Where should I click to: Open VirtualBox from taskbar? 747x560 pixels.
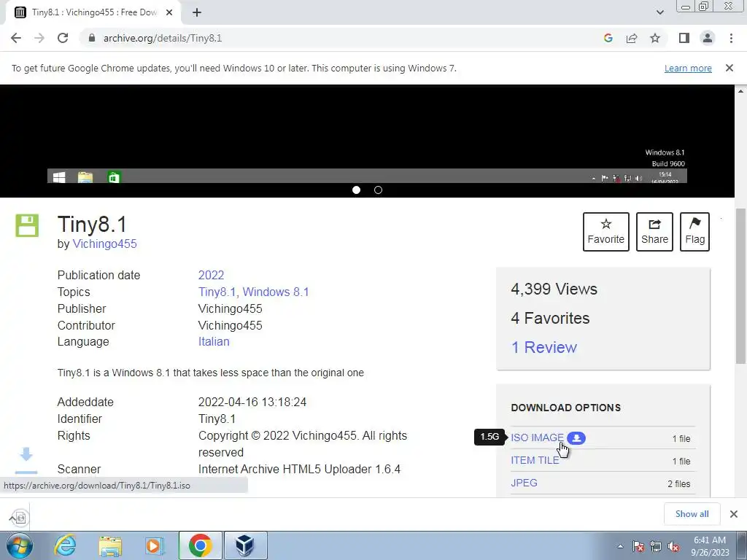(x=245, y=545)
